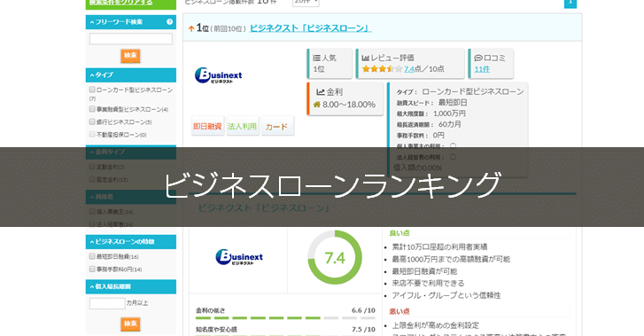
Task: Check 個人事業主 filter
Action: (x=92, y=211)
